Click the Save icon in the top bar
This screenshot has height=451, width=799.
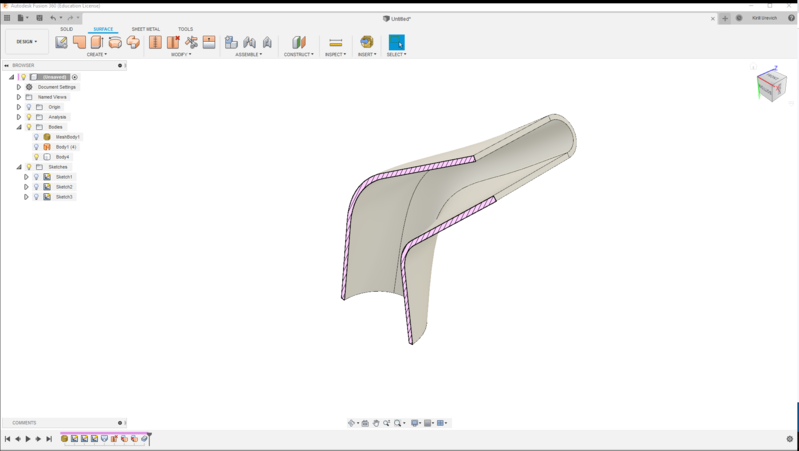(x=39, y=18)
